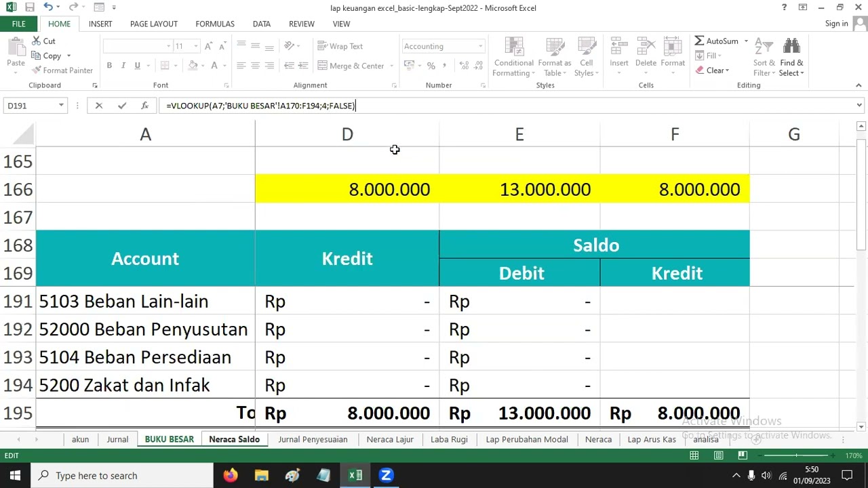
Task: Toggle Wrap Text option
Action: click(x=340, y=46)
